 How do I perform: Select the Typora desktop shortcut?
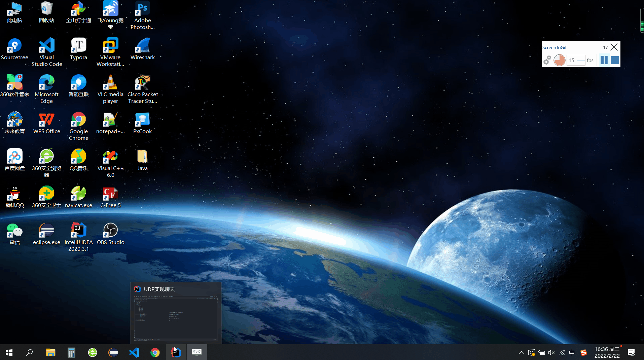click(78, 49)
